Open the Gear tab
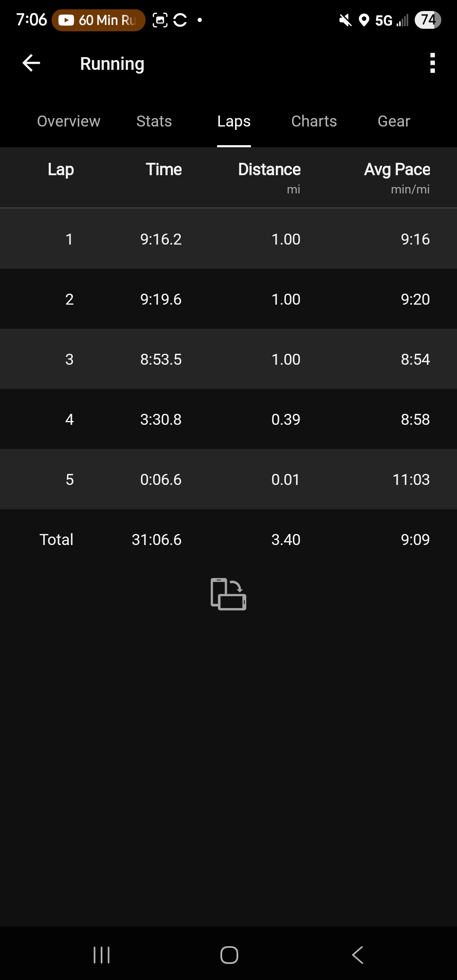457x980 pixels. (x=394, y=121)
